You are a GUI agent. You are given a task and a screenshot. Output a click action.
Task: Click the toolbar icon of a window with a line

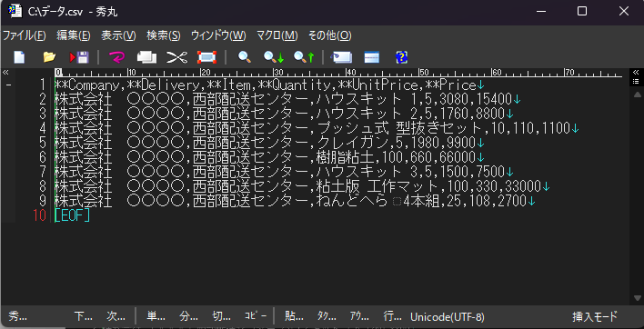pos(372,57)
